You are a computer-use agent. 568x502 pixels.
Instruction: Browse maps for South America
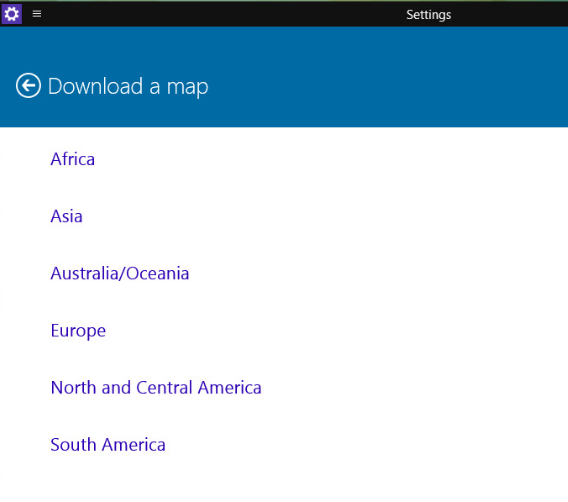pos(108,445)
